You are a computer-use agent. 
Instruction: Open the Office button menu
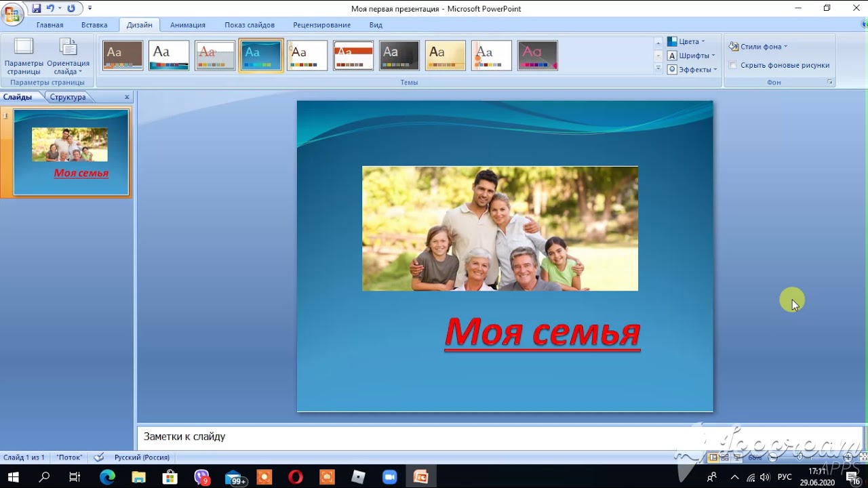point(12,13)
